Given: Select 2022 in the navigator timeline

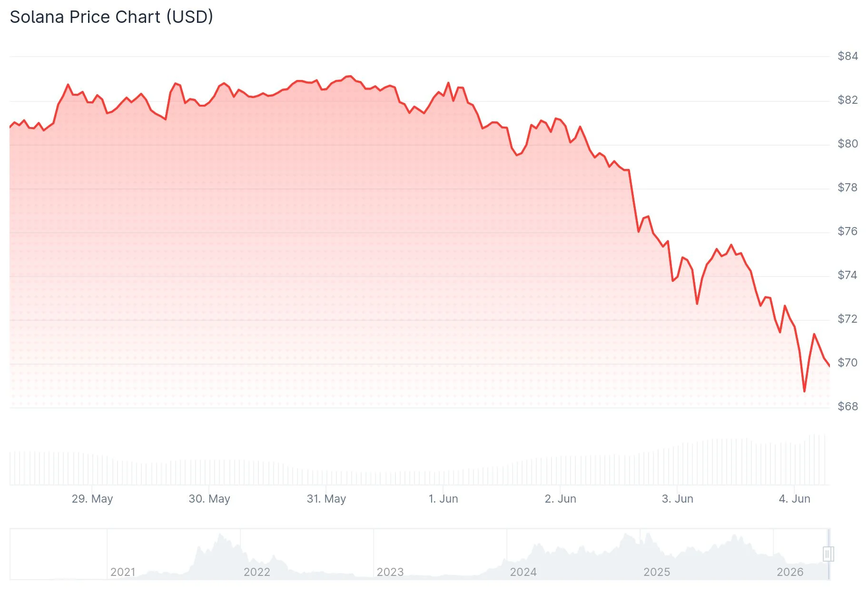Looking at the screenshot, I should [x=257, y=572].
